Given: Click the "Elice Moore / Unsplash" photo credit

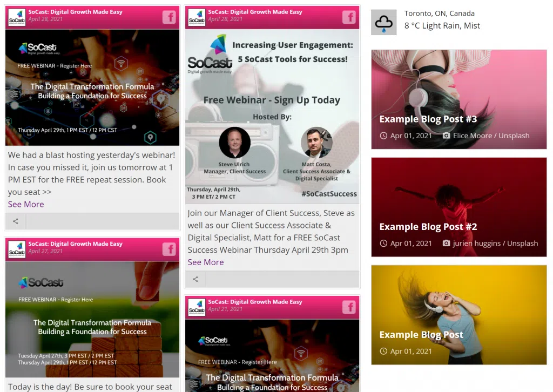Looking at the screenshot, I should pos(491,136).
